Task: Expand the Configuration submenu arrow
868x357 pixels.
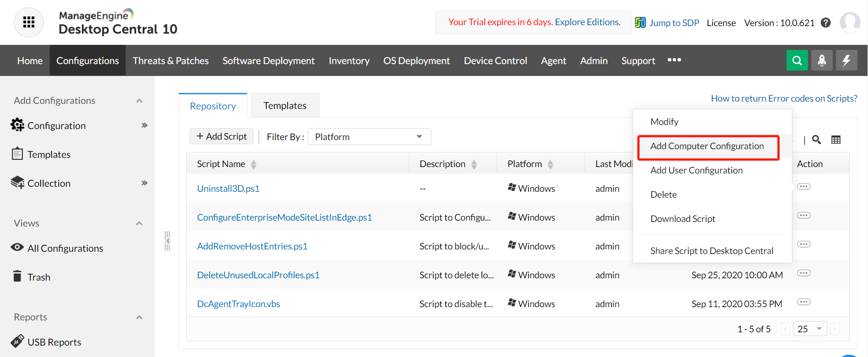Action: pyautogui.click(x=144, y=125)
